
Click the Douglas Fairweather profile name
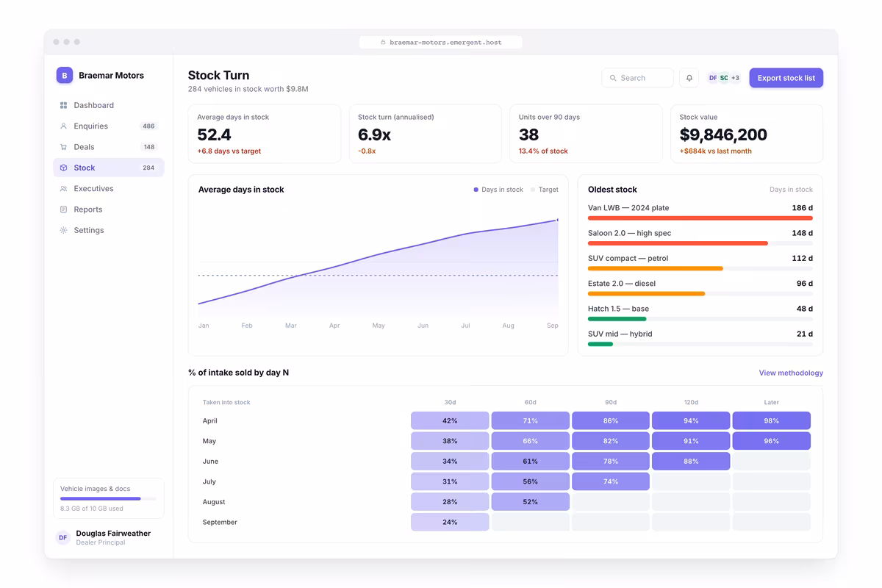(x=113, y=534)
